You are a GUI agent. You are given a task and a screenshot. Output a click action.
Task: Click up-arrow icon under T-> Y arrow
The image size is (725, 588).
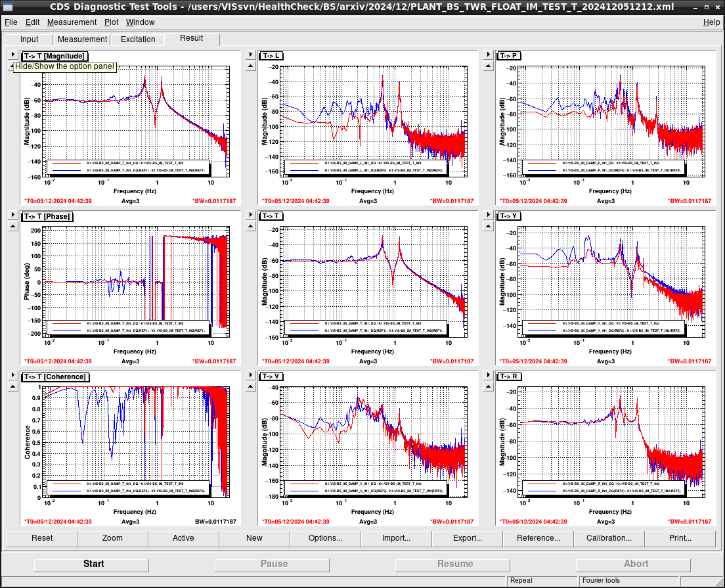pos(489,226)
